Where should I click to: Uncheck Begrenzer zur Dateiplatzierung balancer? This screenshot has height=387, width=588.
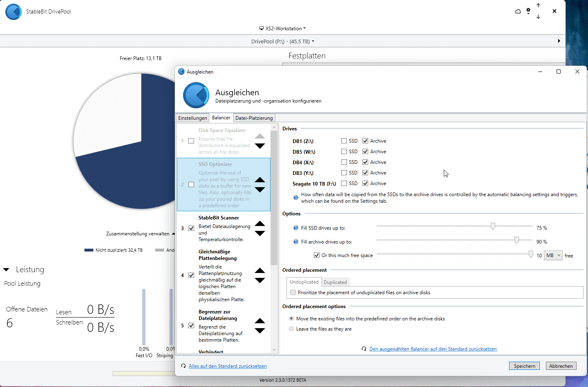(191, 325)
